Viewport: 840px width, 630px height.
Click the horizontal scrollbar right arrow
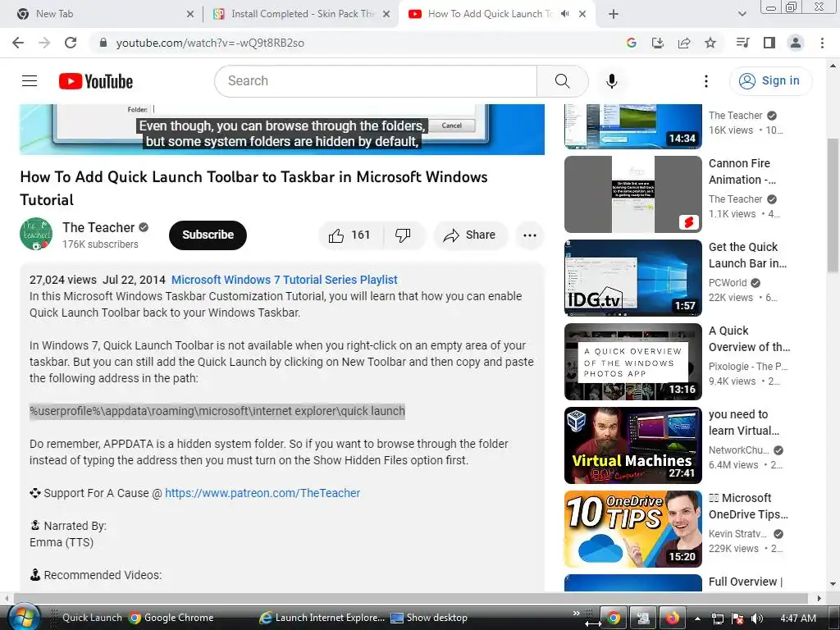pos(819,598)
